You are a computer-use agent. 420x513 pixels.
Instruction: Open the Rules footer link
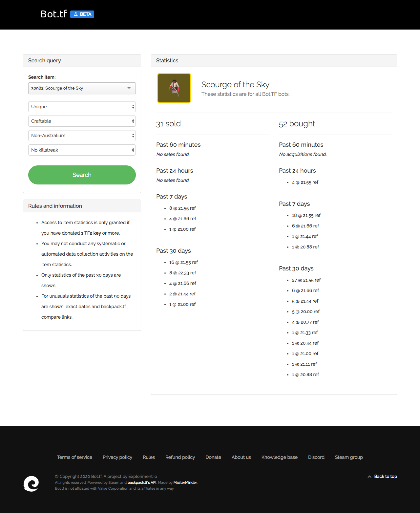tap(149, 457)
